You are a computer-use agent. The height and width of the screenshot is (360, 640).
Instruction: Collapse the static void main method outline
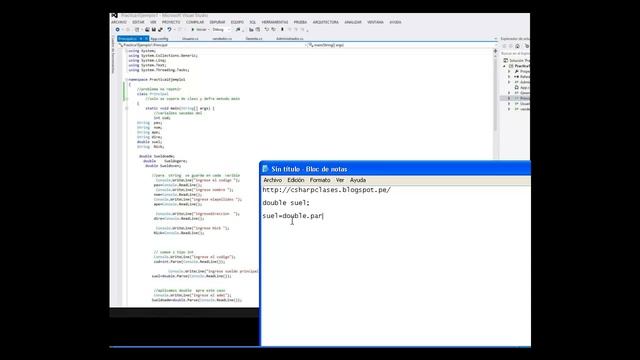coord(127,108)
